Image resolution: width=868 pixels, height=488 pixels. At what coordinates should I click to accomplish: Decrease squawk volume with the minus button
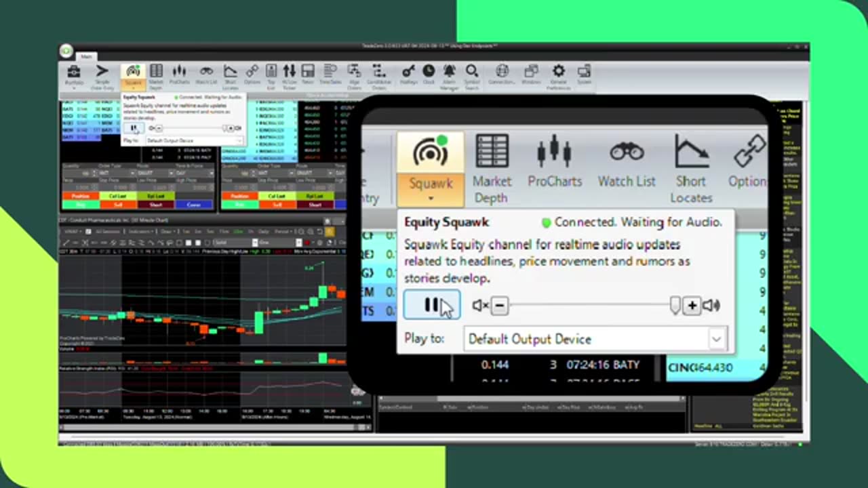tap(499, 306)
